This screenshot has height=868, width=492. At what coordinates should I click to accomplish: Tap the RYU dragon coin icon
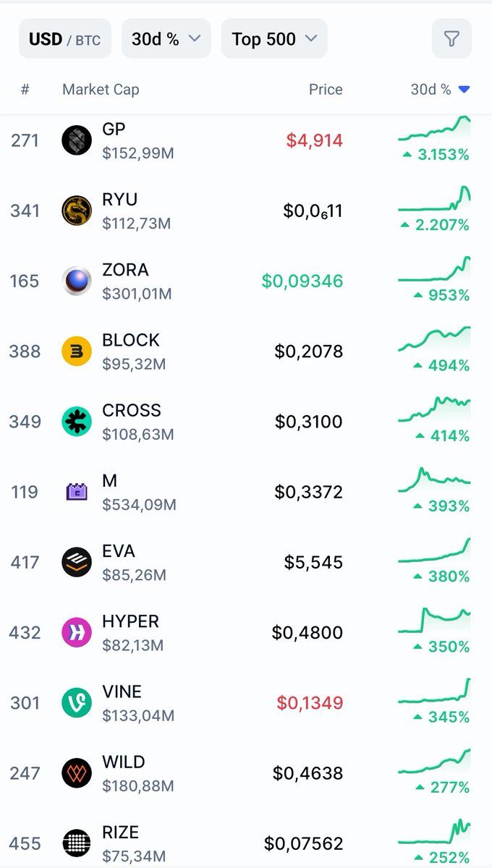tap(77, 210)
